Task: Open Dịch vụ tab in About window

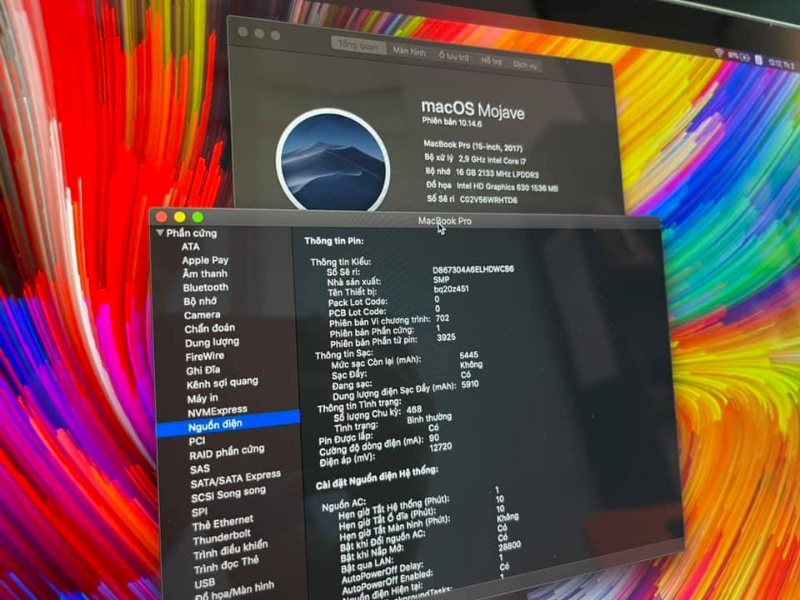Action: [x=524, y=65]
